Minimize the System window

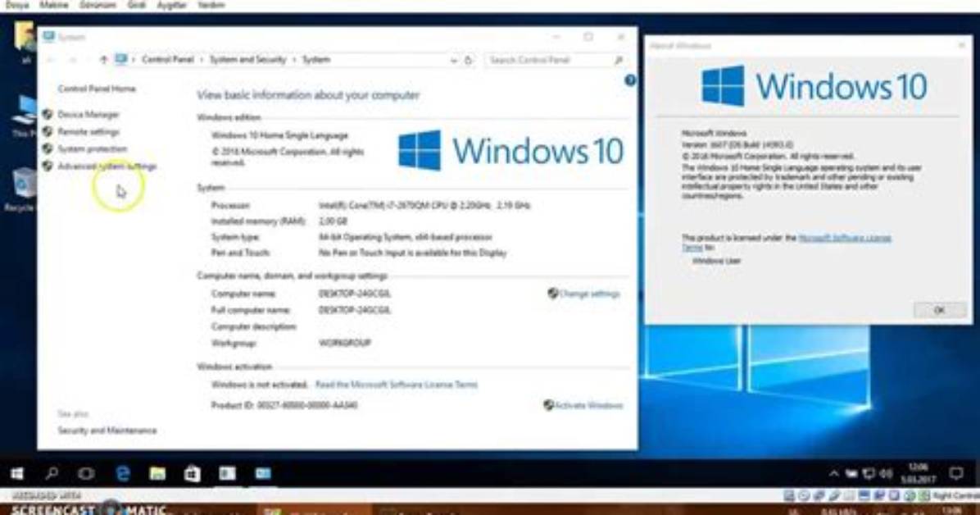(x=556, y=38)
